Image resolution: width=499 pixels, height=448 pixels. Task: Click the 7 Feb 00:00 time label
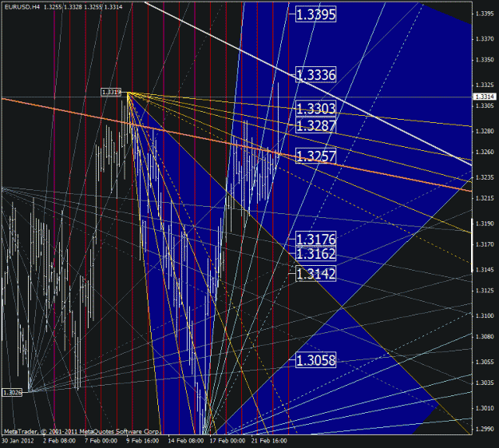pos(101,441)
